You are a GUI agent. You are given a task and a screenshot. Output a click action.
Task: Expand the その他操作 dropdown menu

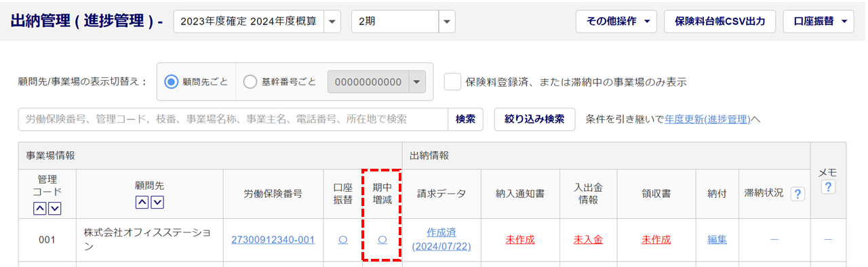click(x=616, y=21)
